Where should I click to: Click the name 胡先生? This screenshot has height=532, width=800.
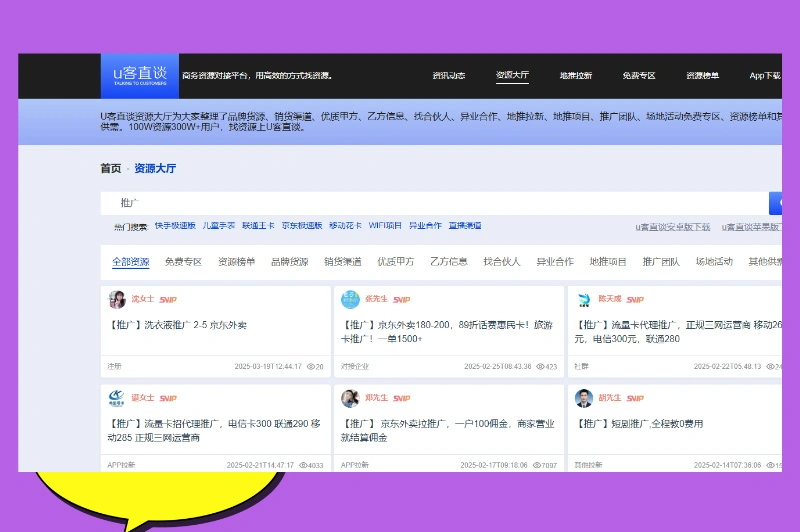(610, 398)
